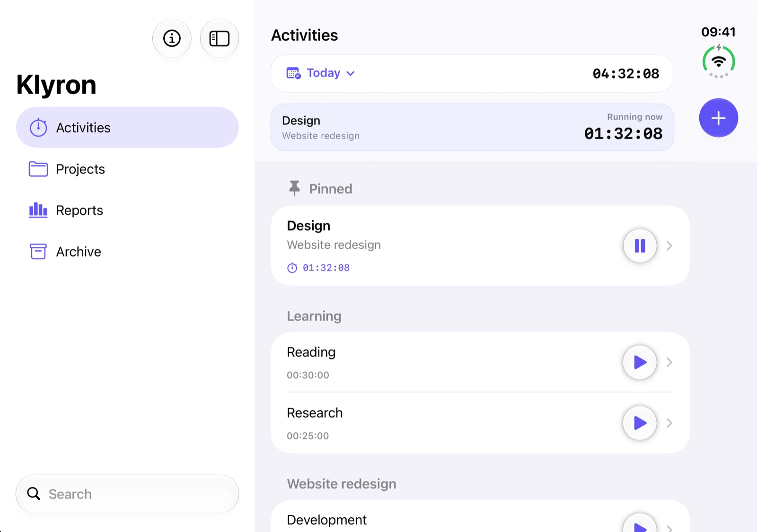Open Research details chevron
The height and width of the screenshot is (532, 757).
coord(669,423)
